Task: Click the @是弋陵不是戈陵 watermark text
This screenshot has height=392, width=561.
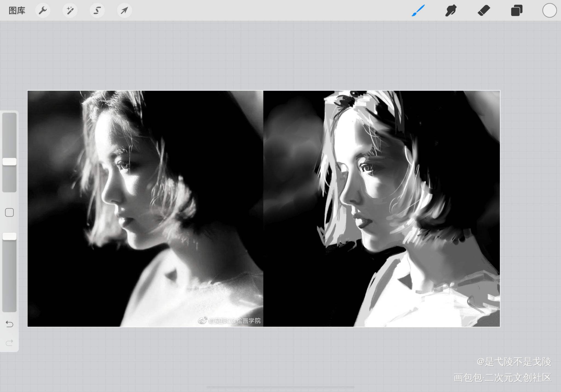Action: (514, 362)
